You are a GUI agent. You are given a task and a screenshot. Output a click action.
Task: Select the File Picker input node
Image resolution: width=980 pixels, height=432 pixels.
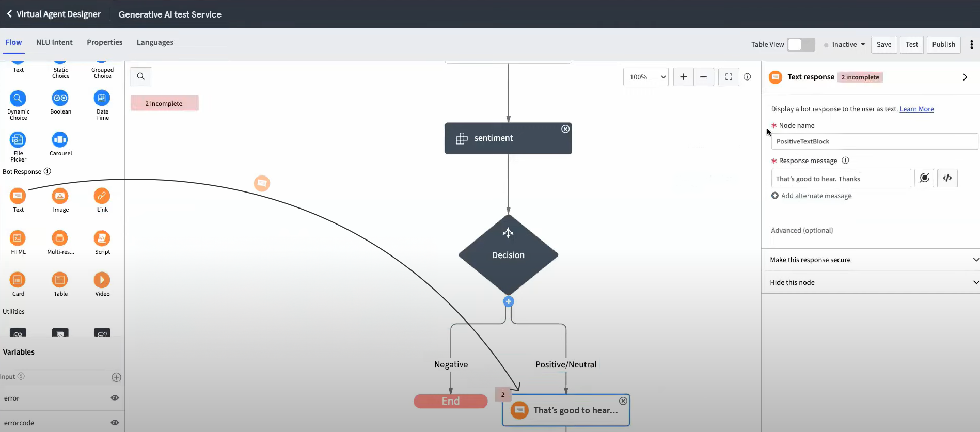18,140
